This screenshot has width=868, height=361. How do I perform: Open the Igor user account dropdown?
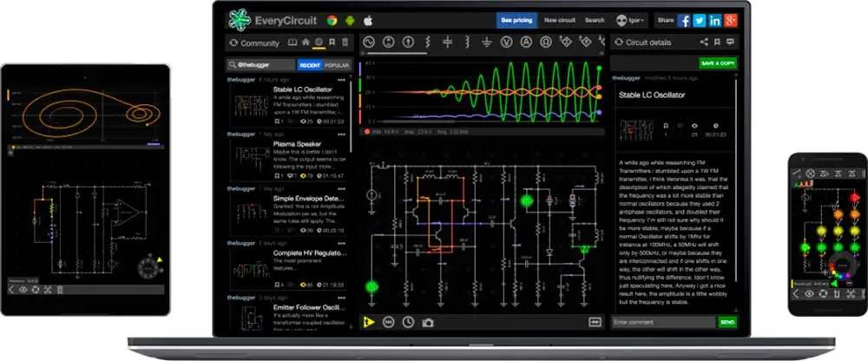636,20
